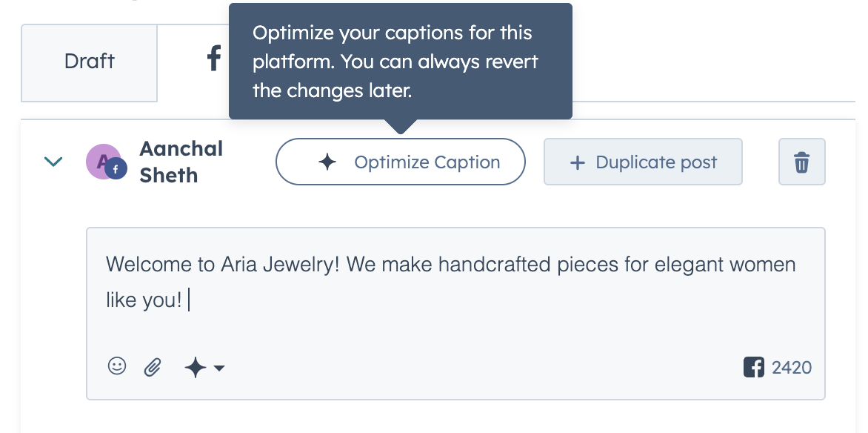Collapse the Aanchal Sheth post section
Screen dimensions: 868x433
pos(53,162)
